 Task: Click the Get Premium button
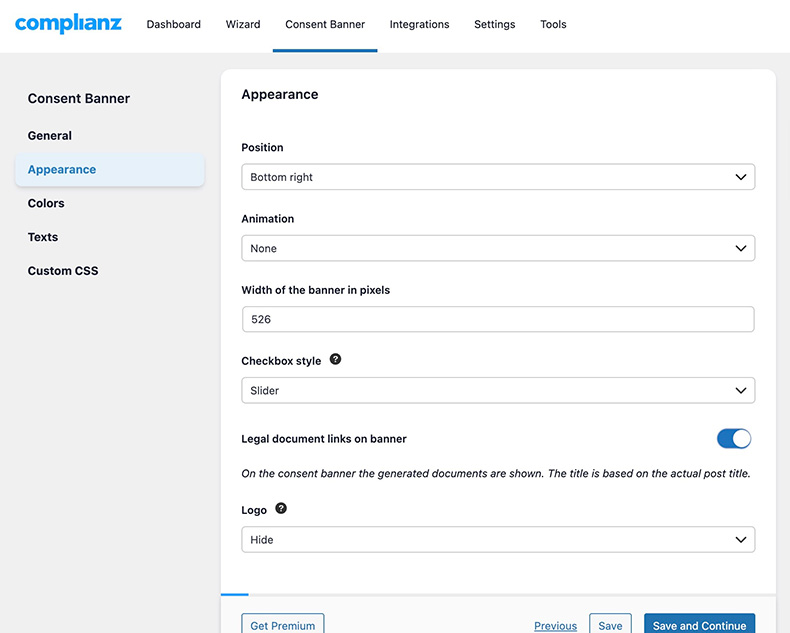[283, 625]
